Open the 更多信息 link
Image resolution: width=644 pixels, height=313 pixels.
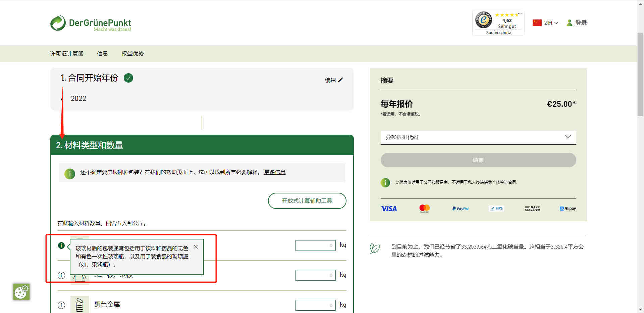click(275, 172)
